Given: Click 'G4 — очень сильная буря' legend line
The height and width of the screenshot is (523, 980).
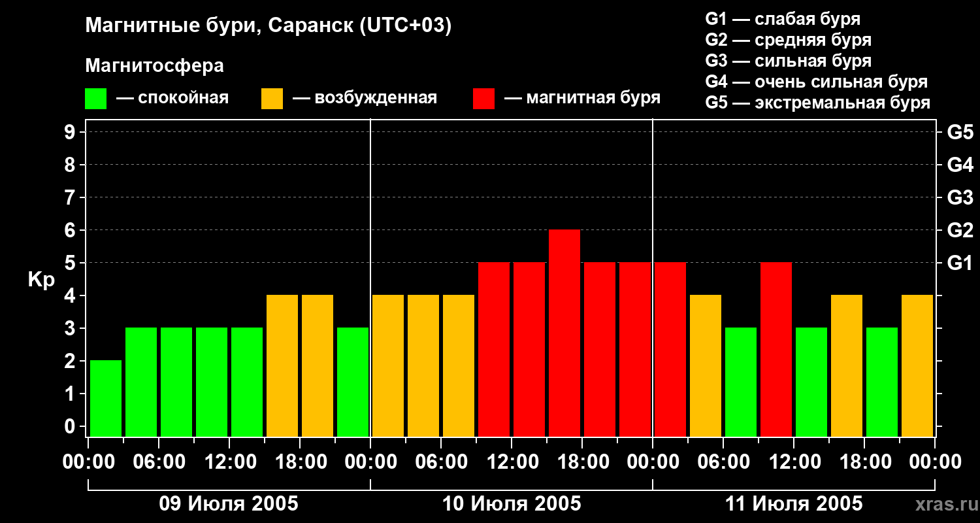Looking at the screenshot, I should coord(817,82).
